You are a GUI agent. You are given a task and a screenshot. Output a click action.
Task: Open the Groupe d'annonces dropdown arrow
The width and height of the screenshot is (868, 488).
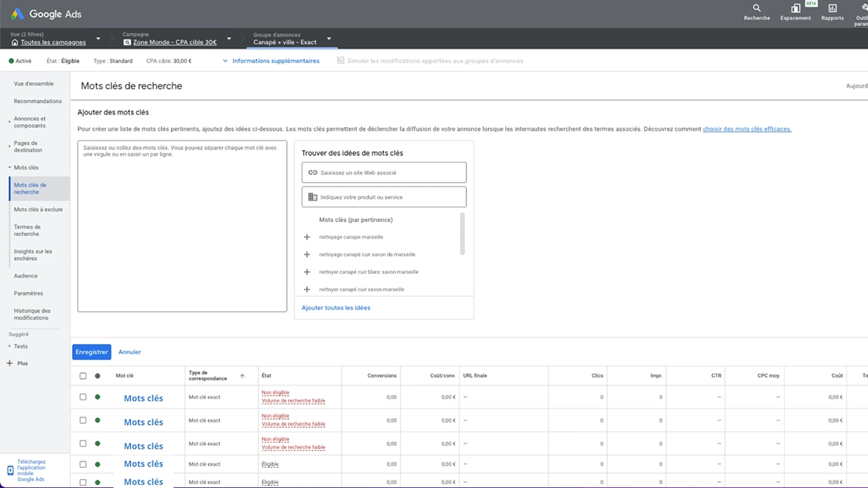coord(328,39)
